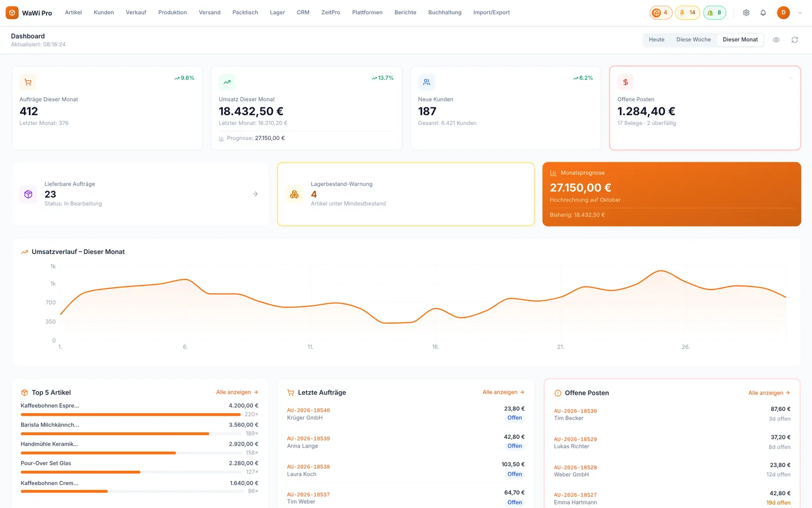
Task: Click the boxes icon in Lagerbestand-Warnung
Action: 294,194
